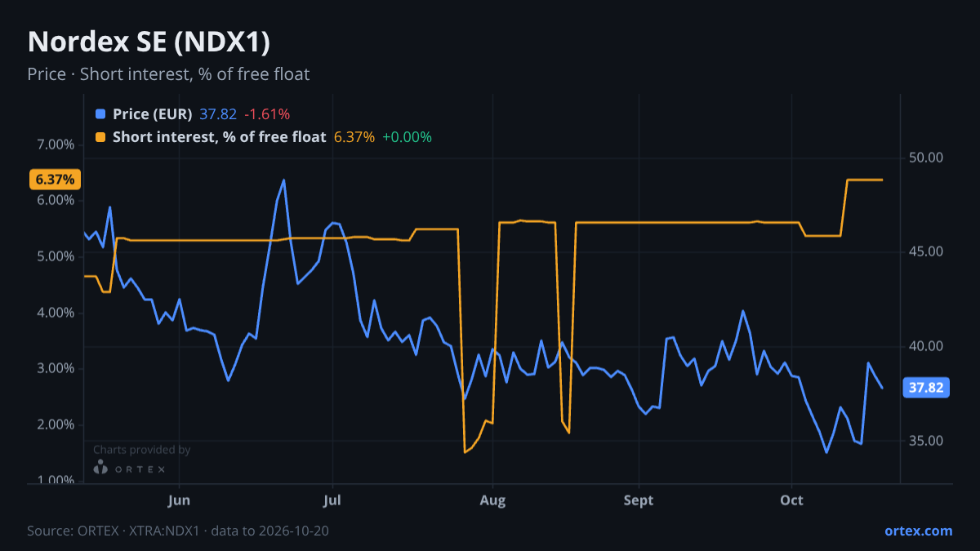980x551 pixels.
Task: Click the 3.00% left axis label
Action: tap(56, 368)
